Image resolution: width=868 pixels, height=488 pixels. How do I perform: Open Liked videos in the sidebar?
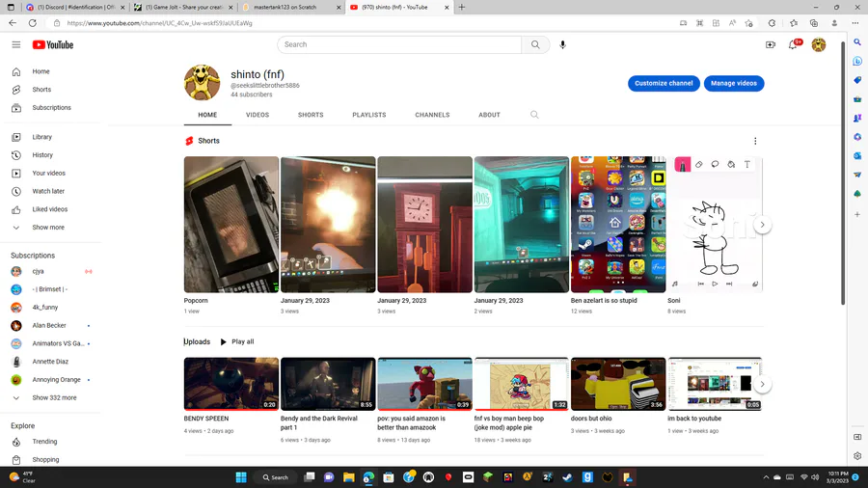[50, 209]
